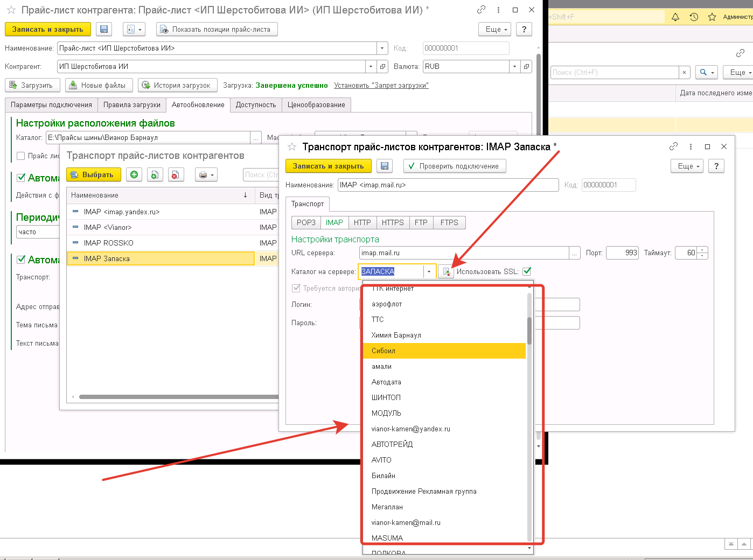Open kebab menu in price-list title bar
This screenshot has height=560, width=753.
pyautogui.click(x=498, y=10)
